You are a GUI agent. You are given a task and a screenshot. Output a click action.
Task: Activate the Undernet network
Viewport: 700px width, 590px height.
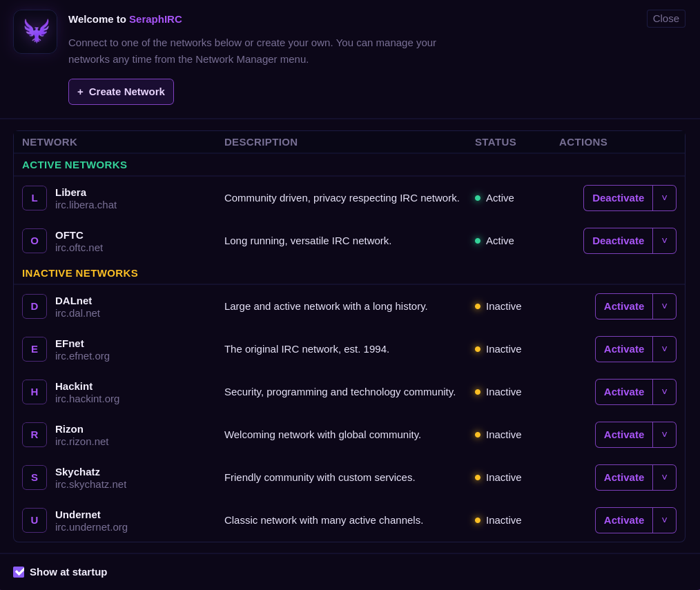[x=623, y=521]
